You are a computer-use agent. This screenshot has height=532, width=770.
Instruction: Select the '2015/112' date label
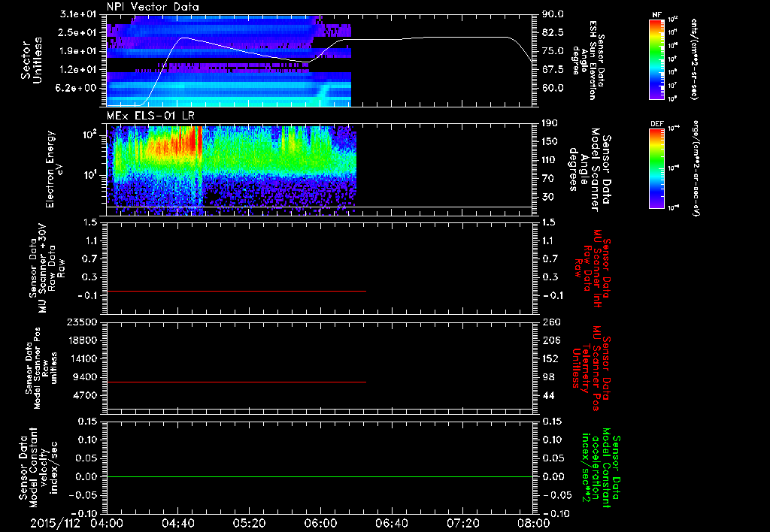coord(55,523)
